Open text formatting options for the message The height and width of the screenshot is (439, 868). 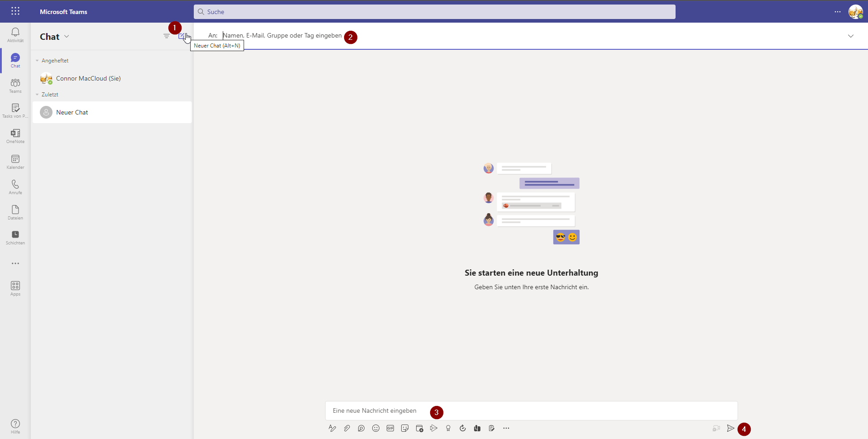[x=332, y=428]
